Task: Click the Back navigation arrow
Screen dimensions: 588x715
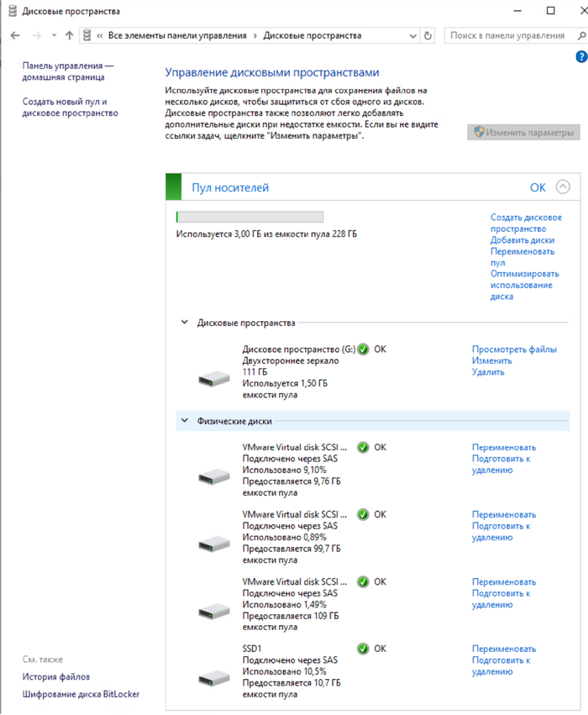Action: [x=14, y=36]
